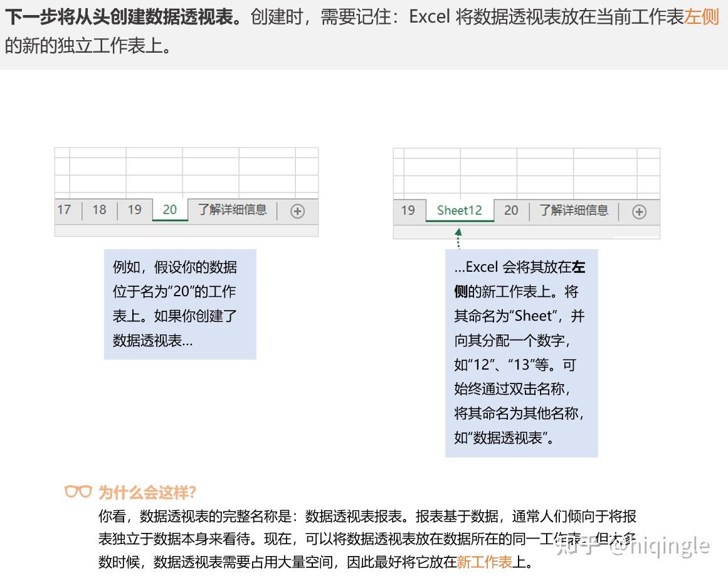Open sheet tab 19 in left workbook
The height and width of the screenshot is (578, 728).
pos(135,210)
